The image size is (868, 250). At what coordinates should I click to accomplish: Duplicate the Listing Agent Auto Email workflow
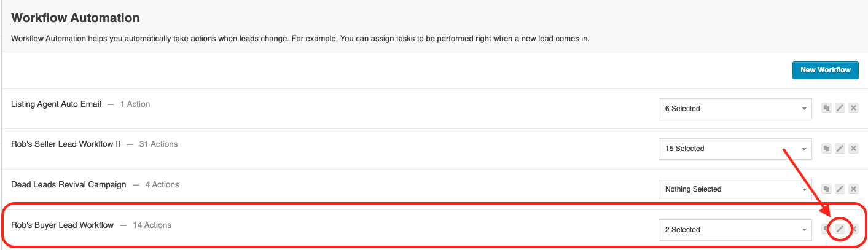pyautogui.click(x=827, y=108)
